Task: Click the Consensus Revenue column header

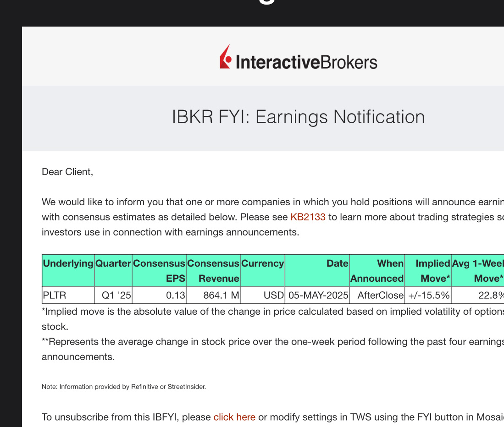Action: click(213, 271)
